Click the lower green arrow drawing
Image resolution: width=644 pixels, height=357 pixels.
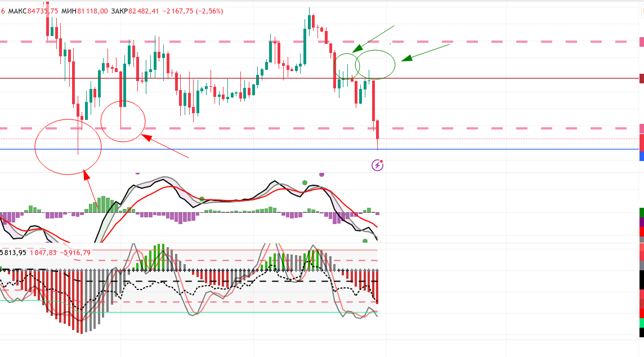[x=426, y=52]
